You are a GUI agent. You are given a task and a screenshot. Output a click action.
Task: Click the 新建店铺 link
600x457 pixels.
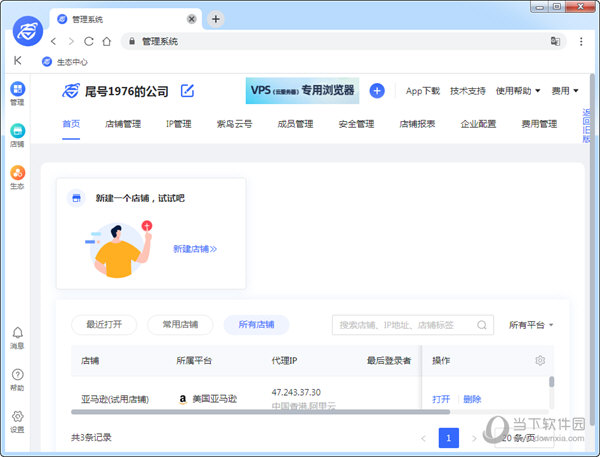click(x=195, y=248)
